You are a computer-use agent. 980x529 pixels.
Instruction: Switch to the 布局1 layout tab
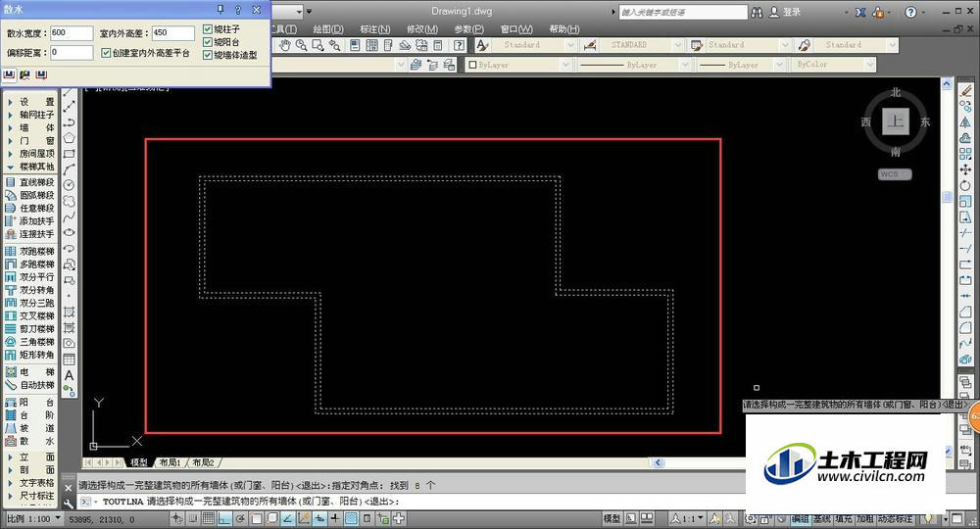(x=170, y=462)
